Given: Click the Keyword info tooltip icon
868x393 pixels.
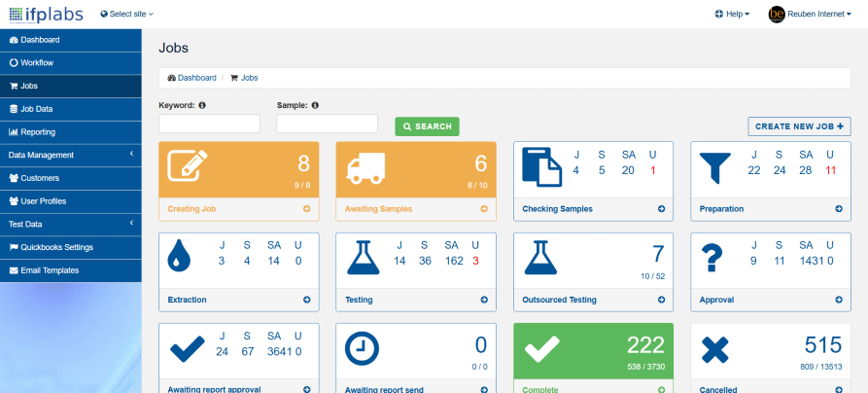Looking at the screenshot, I should (x=202, y=105).
